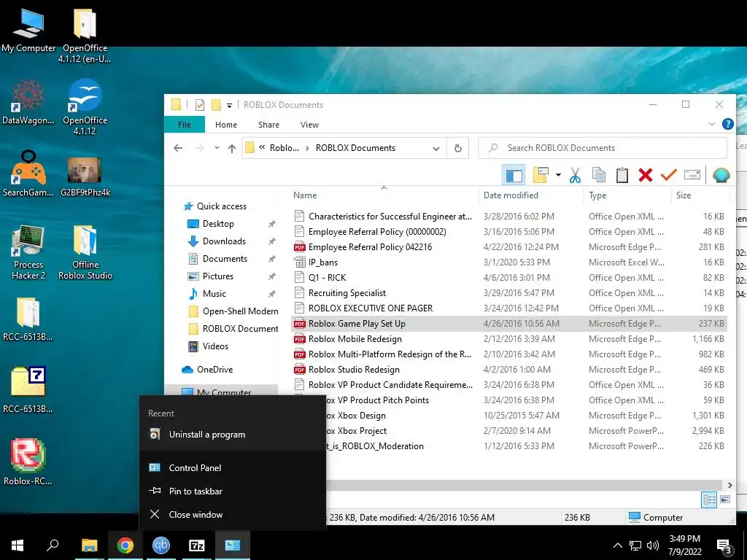Select Roblox Studio Redesign PDF
Viewport: 747px width, 560px height.
(x=354, y=370)
